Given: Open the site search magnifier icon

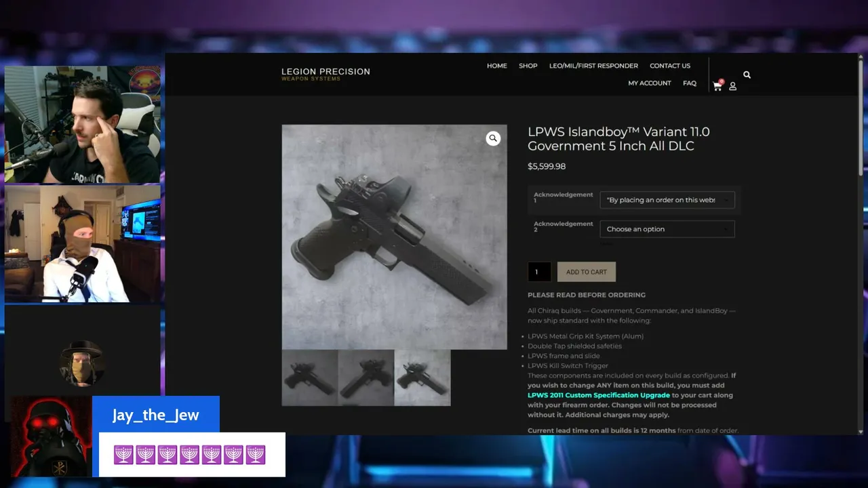Looking at the screenshot, I should pyautogui.click(x=747, y=75).
